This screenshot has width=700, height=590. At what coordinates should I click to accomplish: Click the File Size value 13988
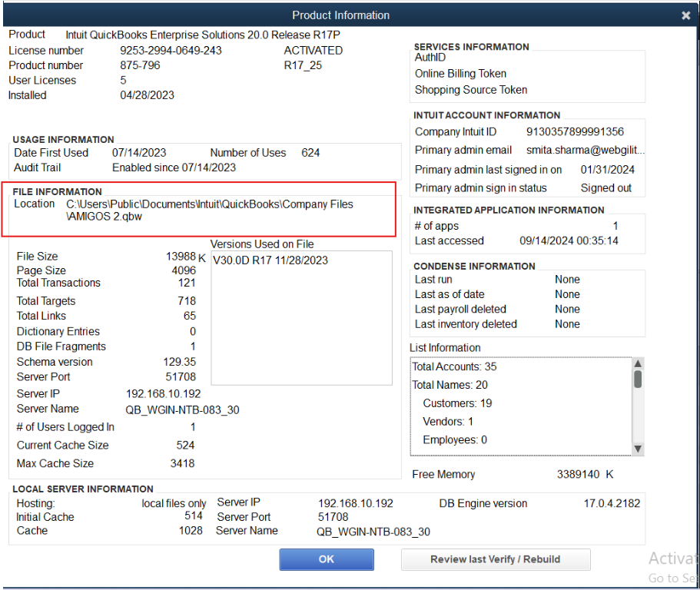(x=181, y=256)
